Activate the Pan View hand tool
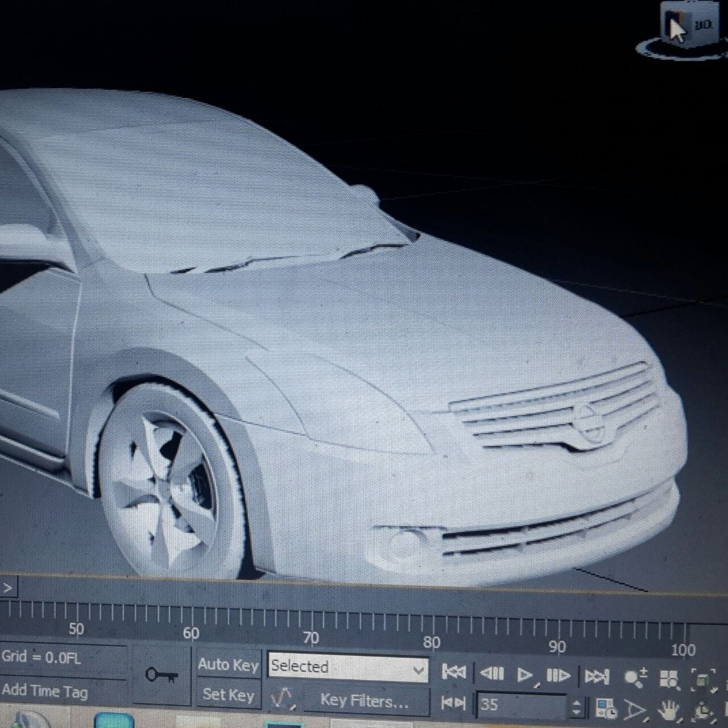 coord(669,711)
